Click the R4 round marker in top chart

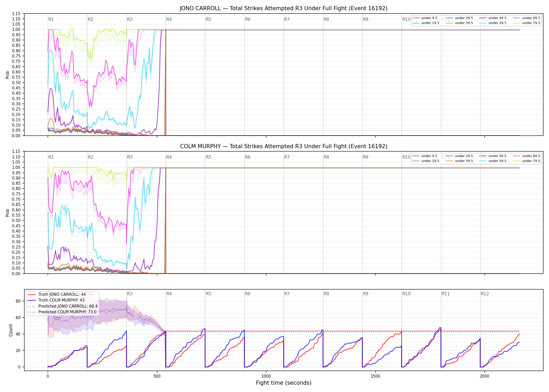[169, 19]
